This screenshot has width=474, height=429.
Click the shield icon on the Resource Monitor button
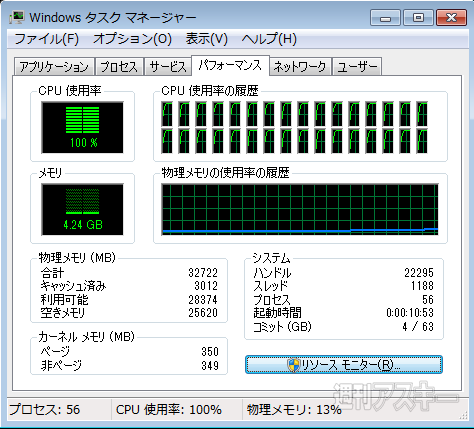(x=293, y=365)
